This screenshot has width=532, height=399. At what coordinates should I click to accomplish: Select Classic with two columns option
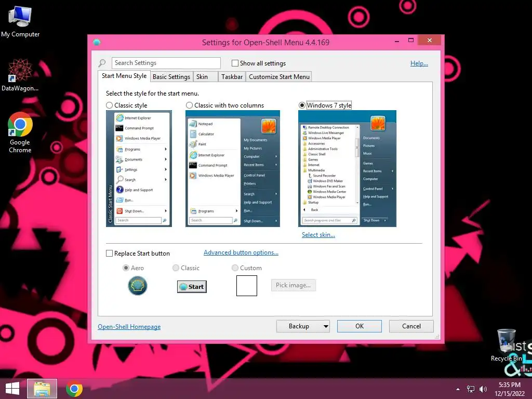coord(189,105)
